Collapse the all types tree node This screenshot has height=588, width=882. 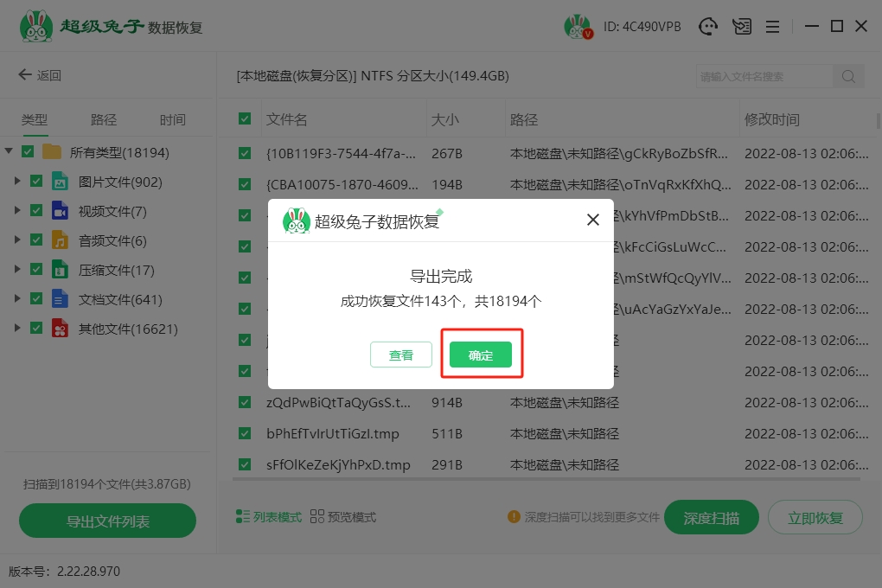[x=9, y=152]
